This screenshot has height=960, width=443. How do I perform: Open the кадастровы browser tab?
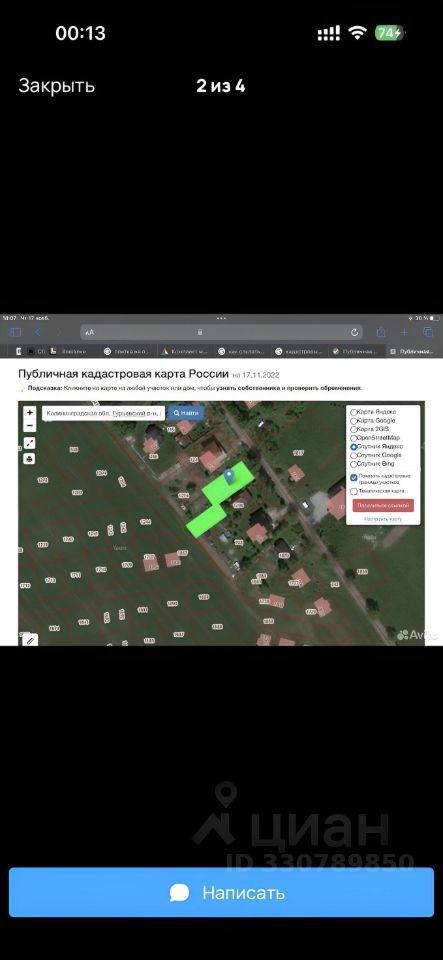(298, 351)
